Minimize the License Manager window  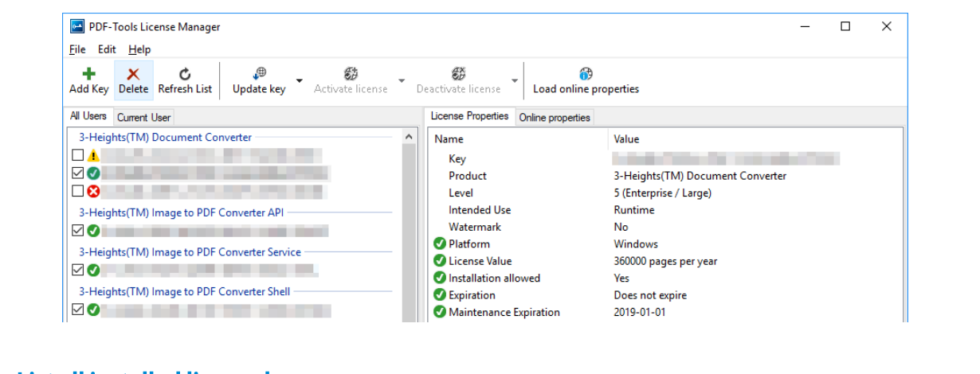tap(805, 26)
